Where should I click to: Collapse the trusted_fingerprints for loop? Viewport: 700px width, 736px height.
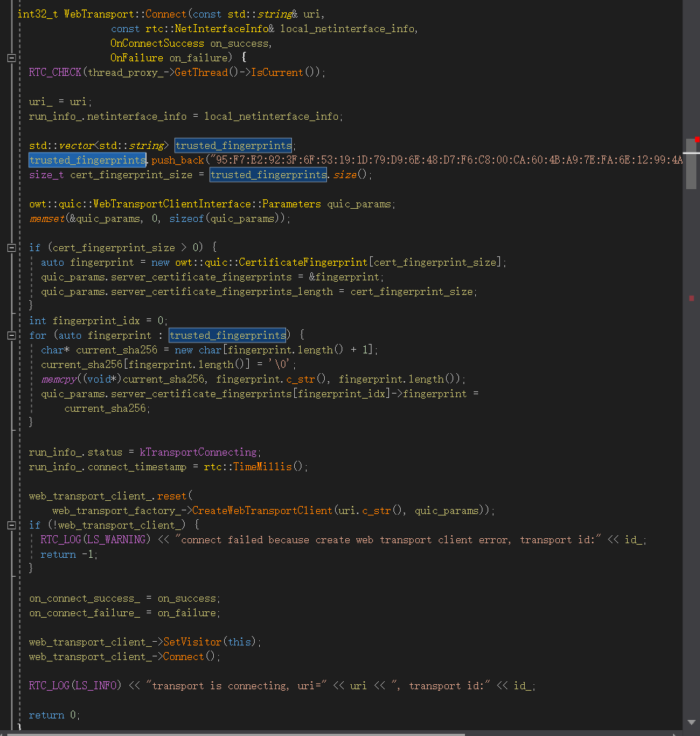tap(11, 334)
